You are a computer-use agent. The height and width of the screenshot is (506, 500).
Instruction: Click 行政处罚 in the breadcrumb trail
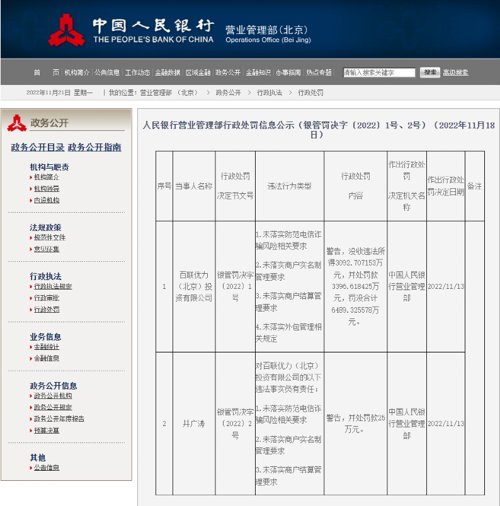coord(311,92)
